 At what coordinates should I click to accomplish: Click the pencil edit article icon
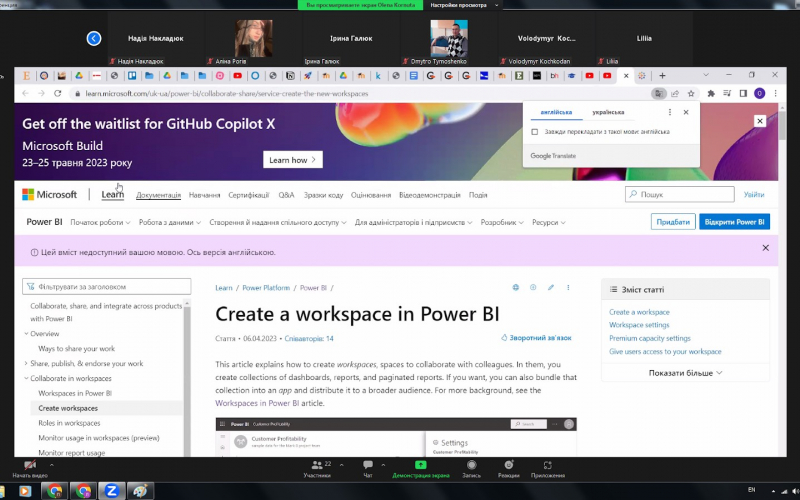pyautogui.click(x=551, y=288)
